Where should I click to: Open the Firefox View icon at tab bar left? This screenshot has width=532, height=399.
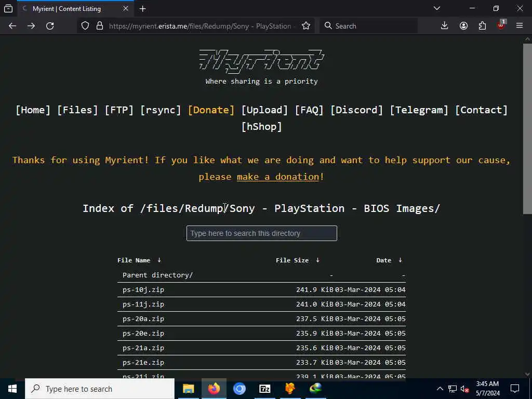coord(8,9)
